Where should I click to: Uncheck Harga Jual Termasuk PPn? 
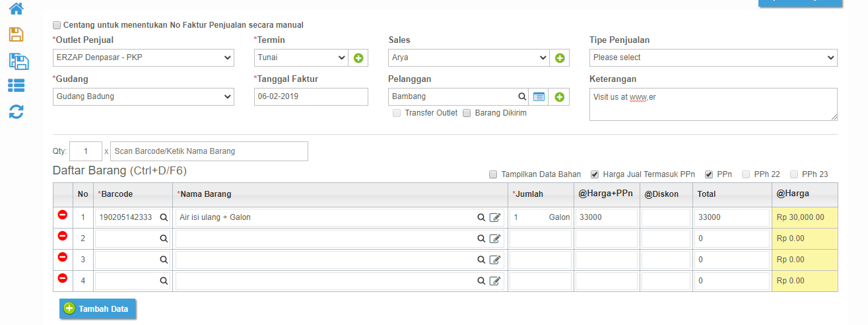click(x=595, y=174)
